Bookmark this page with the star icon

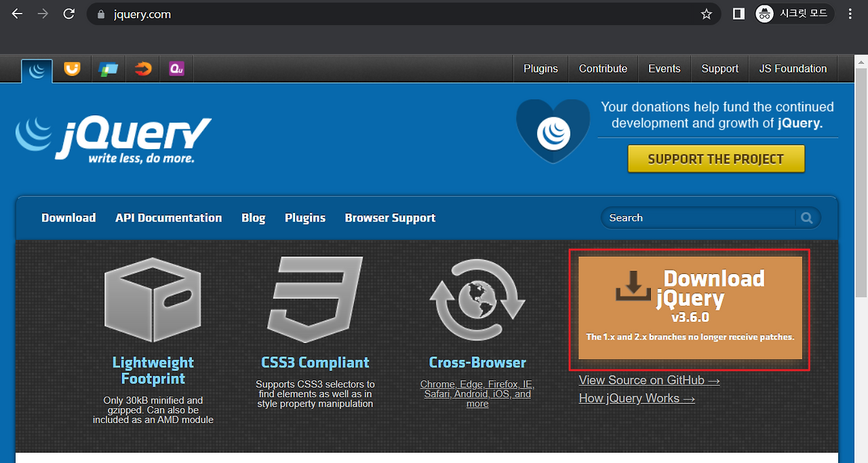706,14
